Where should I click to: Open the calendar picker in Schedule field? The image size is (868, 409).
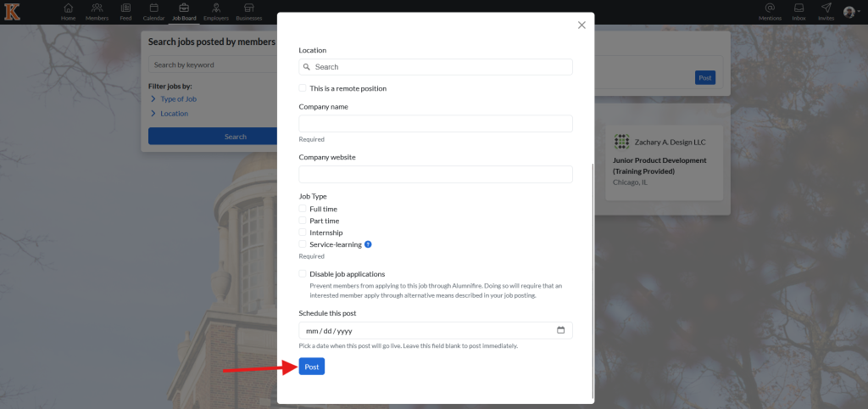point(561,330)
